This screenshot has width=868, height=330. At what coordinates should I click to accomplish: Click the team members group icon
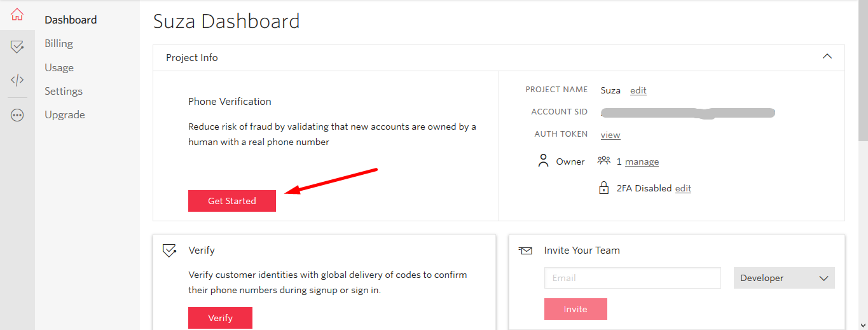(x=604, y=161)
